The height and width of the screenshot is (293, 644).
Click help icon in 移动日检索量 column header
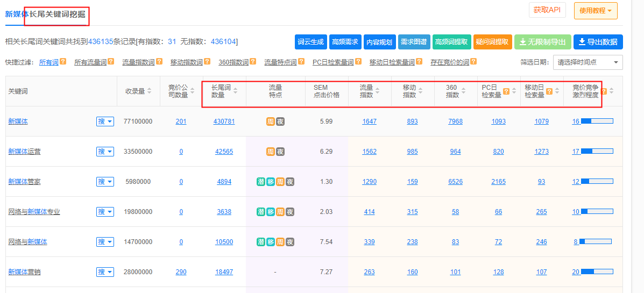pos(549,91)
